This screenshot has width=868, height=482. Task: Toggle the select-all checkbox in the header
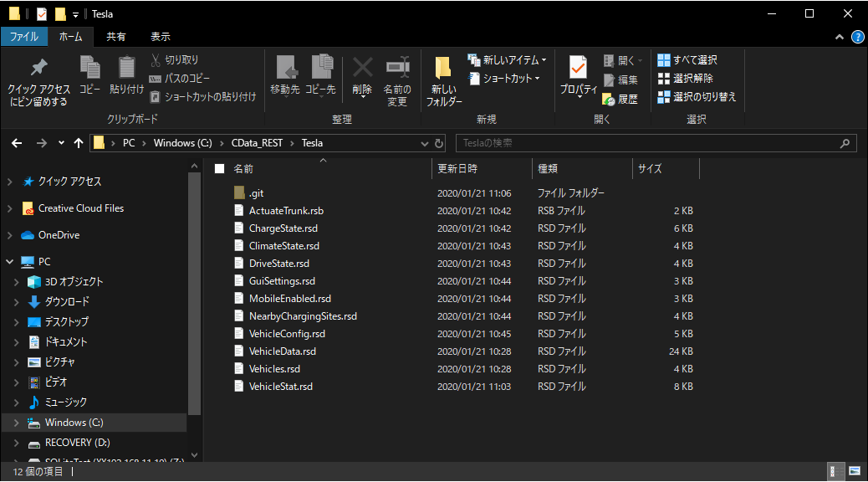(x=220, y=168)
